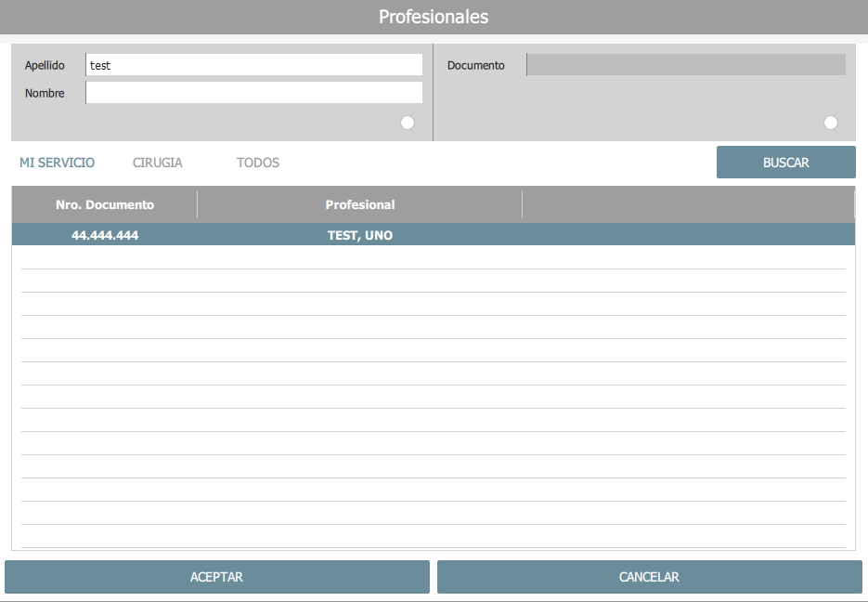
Task: Click the Nombre label text
Action: click(x=45, y=93)
